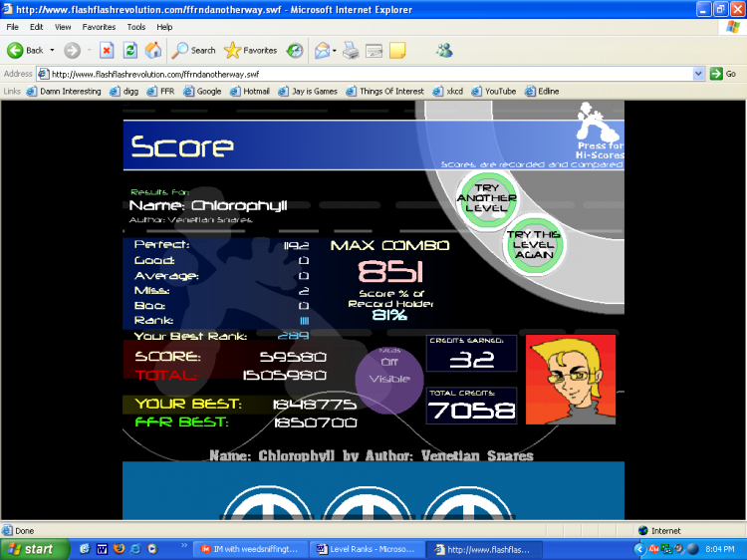Click Try This Level Again button
The height and width of the screenshot is (560, 747).
pos(533,245)
